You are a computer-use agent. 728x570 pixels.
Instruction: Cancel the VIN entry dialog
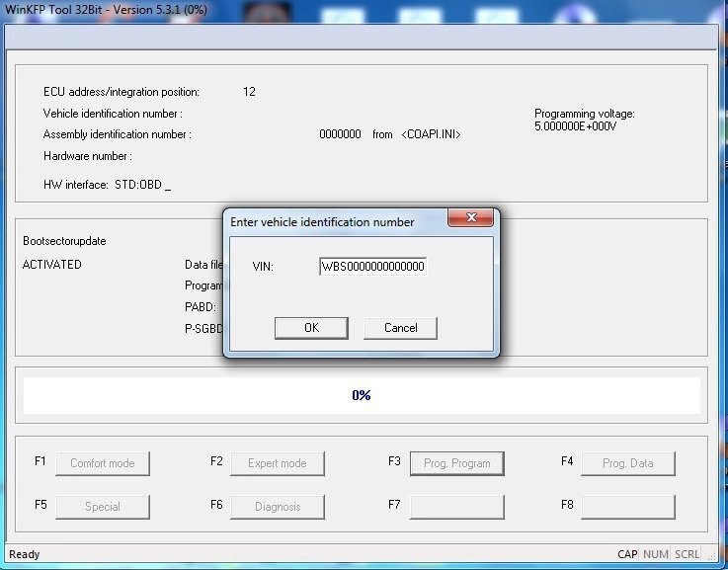400,328
